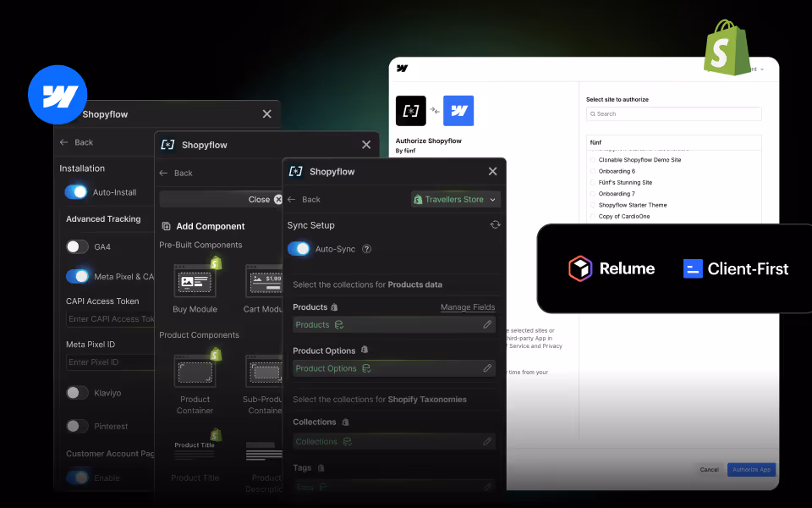Toggle the Customer Account Page Enable switch

pyautogui.click(x=77, y=478)
